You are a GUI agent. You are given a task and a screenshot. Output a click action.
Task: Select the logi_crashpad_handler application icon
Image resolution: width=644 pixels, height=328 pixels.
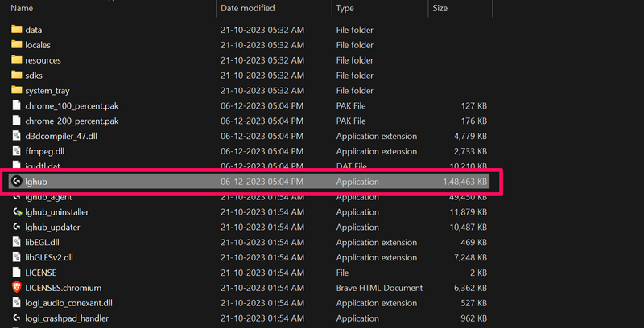point(16,318)
